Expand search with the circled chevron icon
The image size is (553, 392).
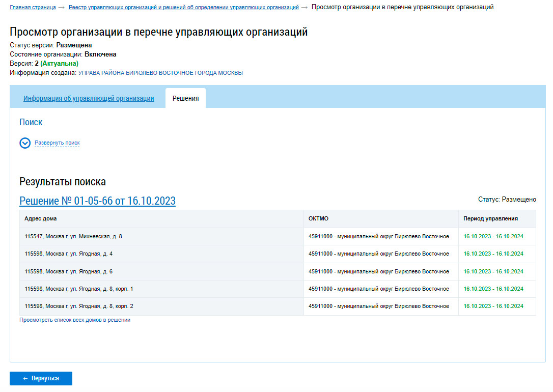click(x=25, y=143)
